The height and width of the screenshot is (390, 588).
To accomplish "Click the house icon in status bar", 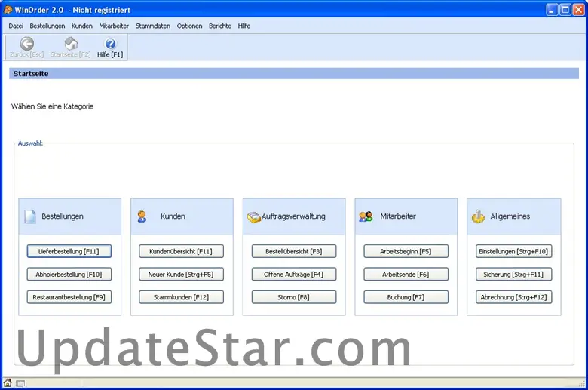I will tap(8, 383).
